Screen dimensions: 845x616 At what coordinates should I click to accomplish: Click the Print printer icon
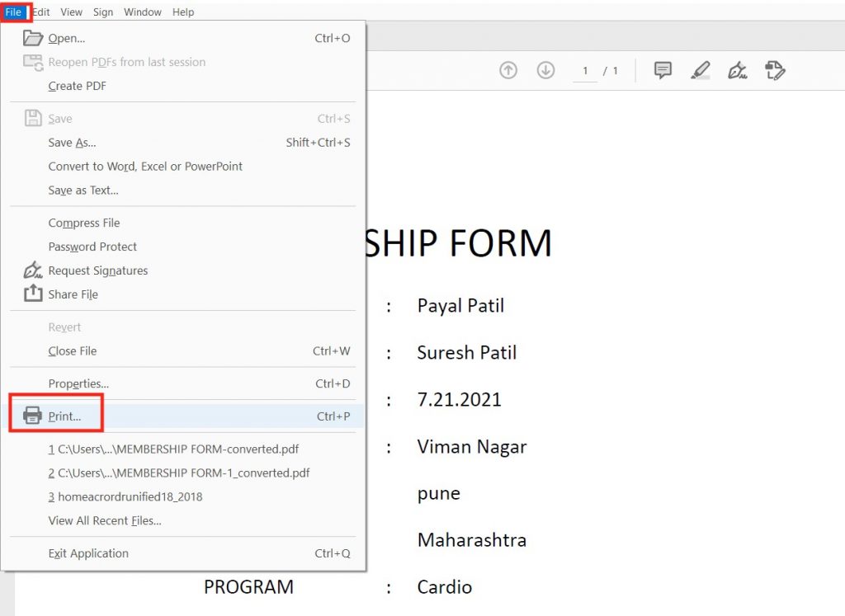point(32,416)
